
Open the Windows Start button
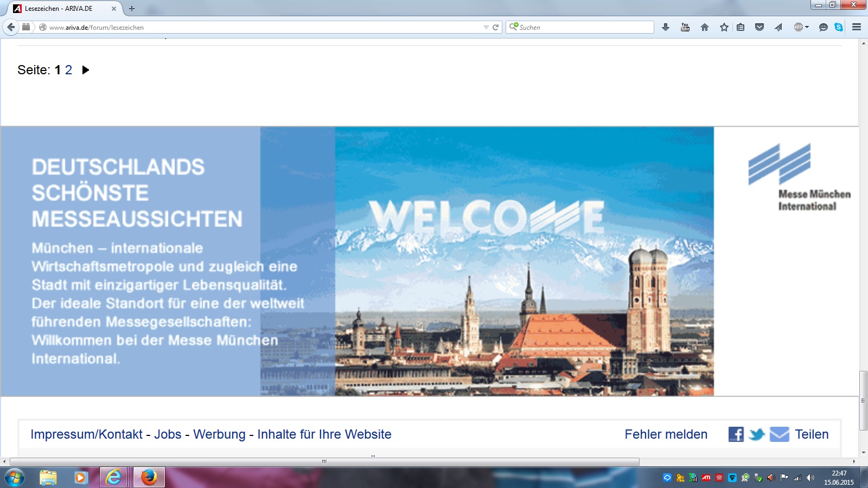pos(15,478)
